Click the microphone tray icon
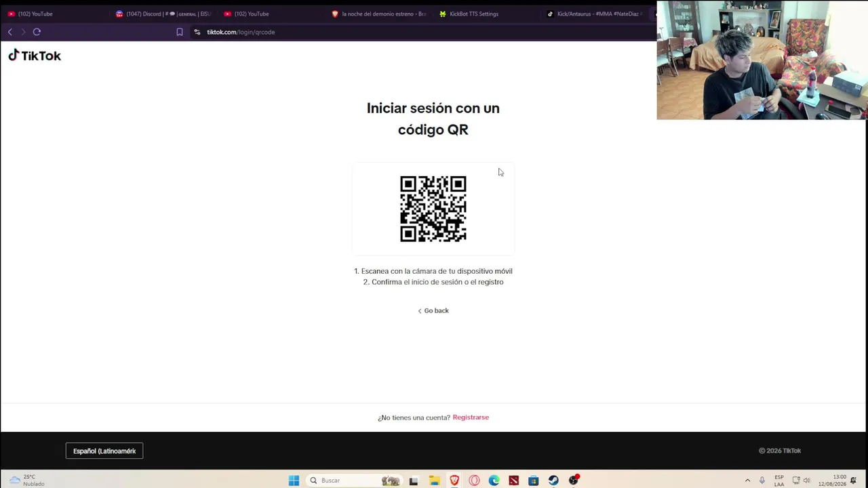868x488 pixels. (762, 481)
